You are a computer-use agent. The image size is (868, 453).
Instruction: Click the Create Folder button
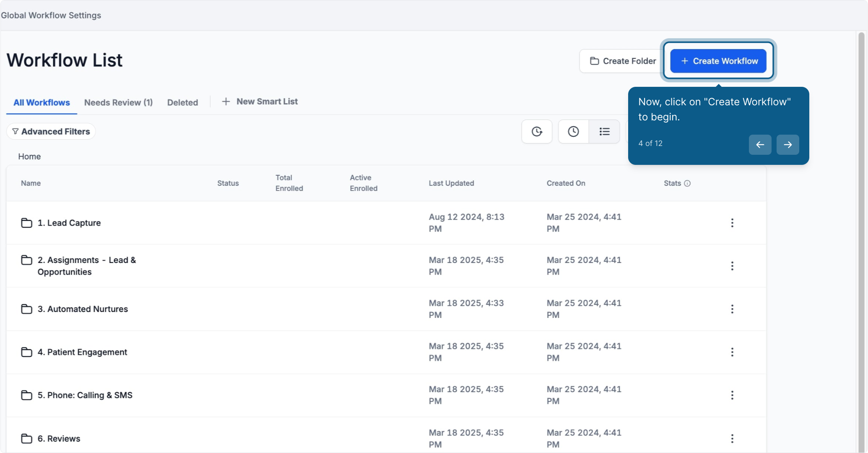(623, 61)
